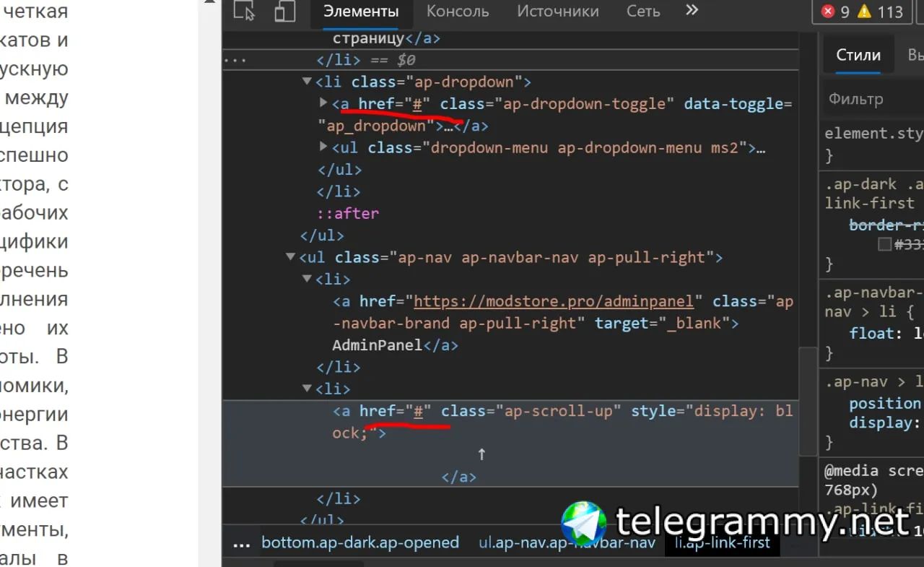The image size is (924, 567).
Task: Expand the a class="ap-dropdown-toggle" node
Action: 323,103
